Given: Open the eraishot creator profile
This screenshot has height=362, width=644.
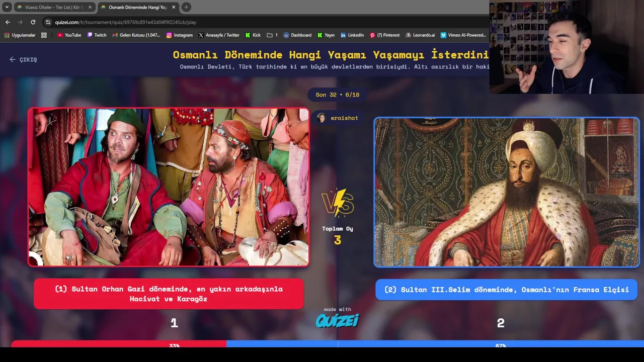Looking at the screenshot, I should pyautogui.click(x=338, y=118).
